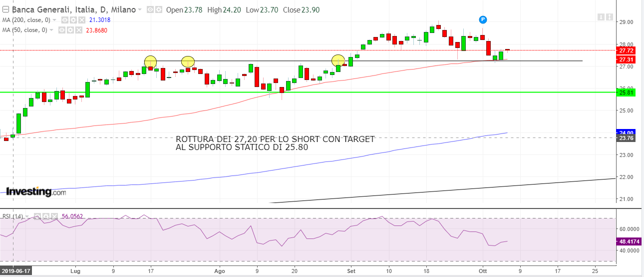The height and width of the screenshot is (277, 644).
Task: Open the MA (50, close, 0) dropdown arrow
Action: (51, 30)
